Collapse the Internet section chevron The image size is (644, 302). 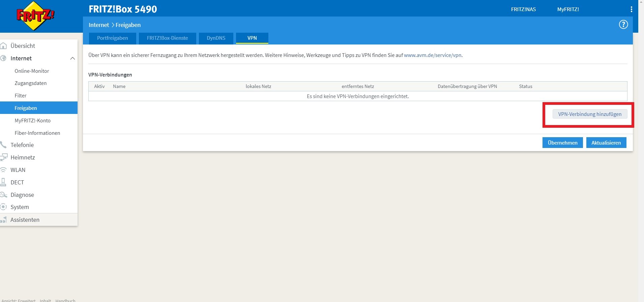(x=72, y=58)
